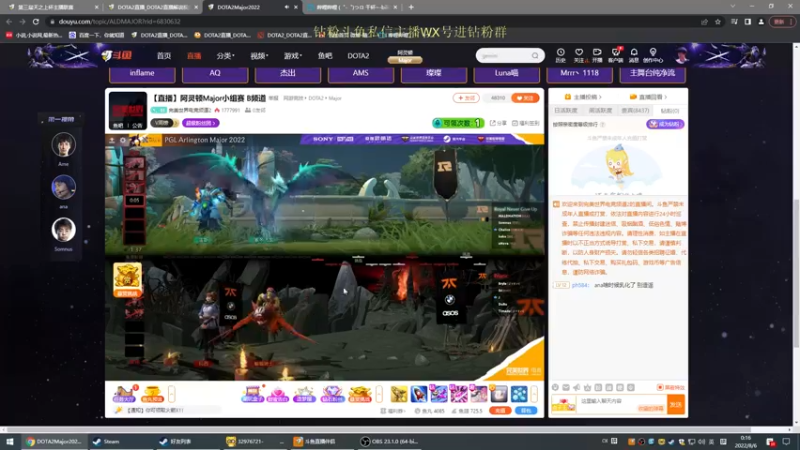The width and height of the screenshot is (800, 450).
Task: Switch to the AQ channel button
Action: (215, 73)
